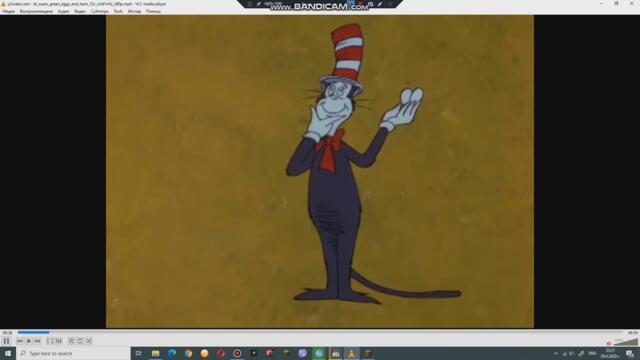
Task: Skip to the previous media item
Action: coord(20,341)
